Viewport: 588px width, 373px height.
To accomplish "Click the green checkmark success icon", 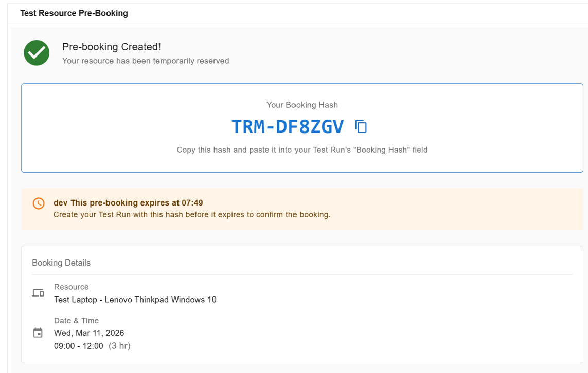I will (36, 53).
